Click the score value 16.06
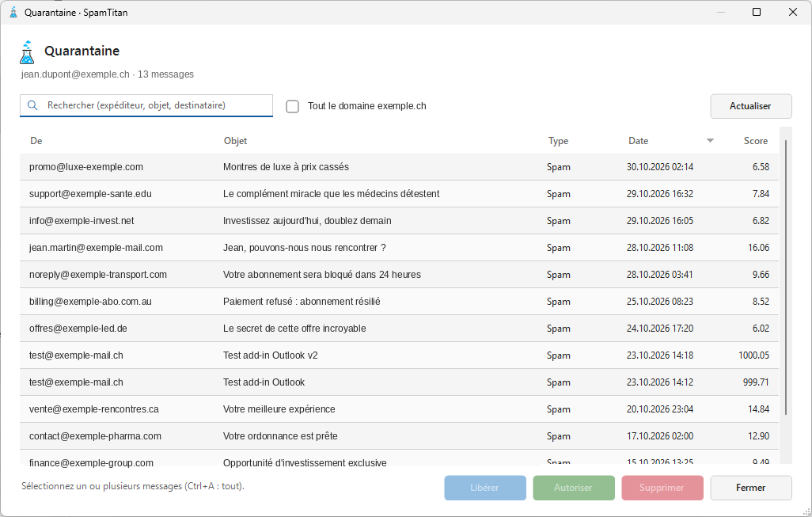Screen dimensions: 812x517 (x=759, y=248)
